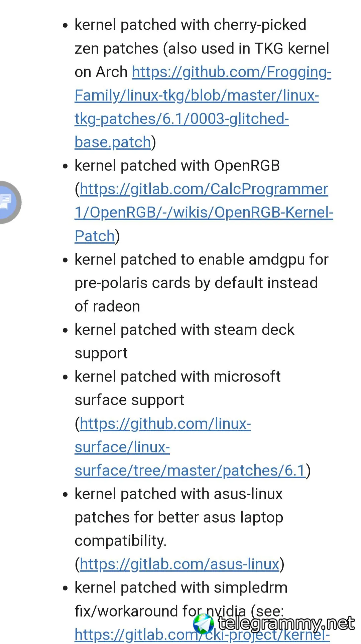Open the Frogging-Family linux-tkg GitHub link
This screenshot has width=361, height=644.
click(203, 107)
